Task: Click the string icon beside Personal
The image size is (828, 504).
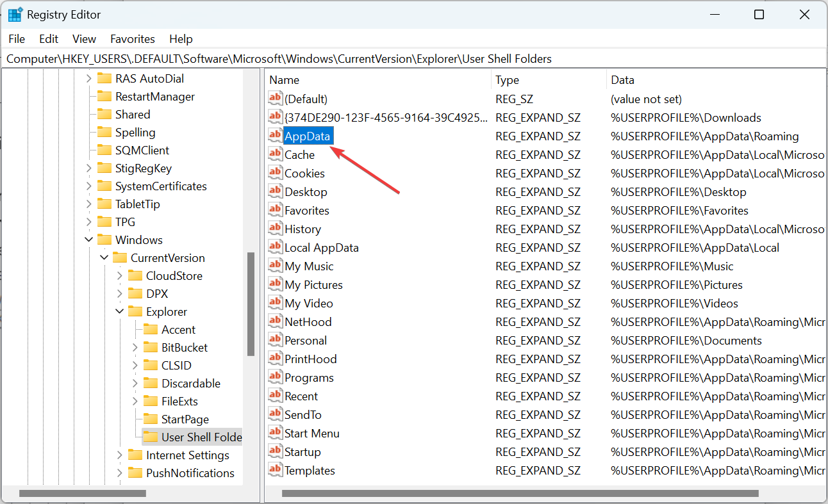Action: pyautogui.click(x=275, y=340)
